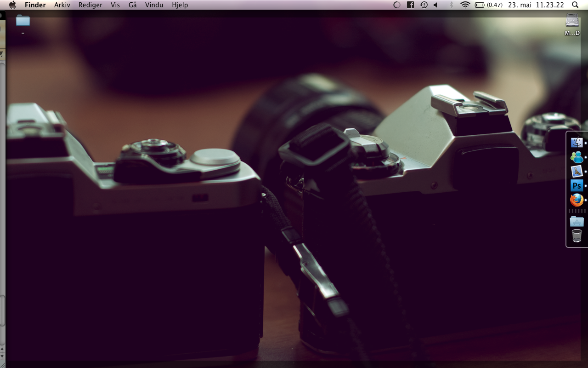Open Mail from the Dock

577,171
